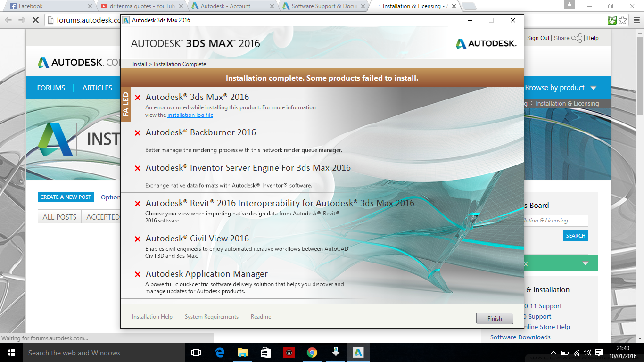Image resolution: width=644 pixels, height=362 pixels.
Task: Open the red Autodesk app on taskbar
Action: 289,353
